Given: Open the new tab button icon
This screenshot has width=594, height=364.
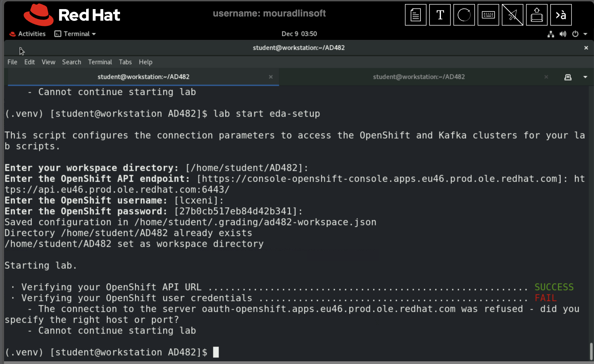Looking at the screenshot, I should tap(568, 77).
